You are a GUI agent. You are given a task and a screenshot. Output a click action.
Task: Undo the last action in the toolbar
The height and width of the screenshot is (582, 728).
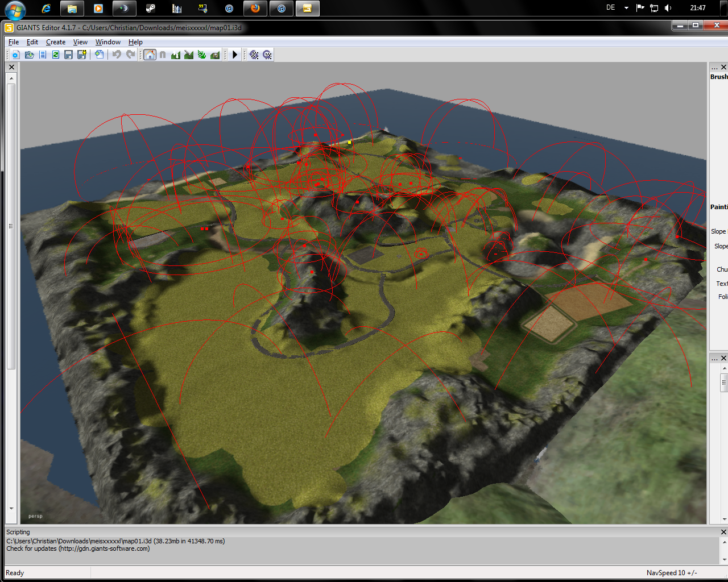tap(117, 55)
